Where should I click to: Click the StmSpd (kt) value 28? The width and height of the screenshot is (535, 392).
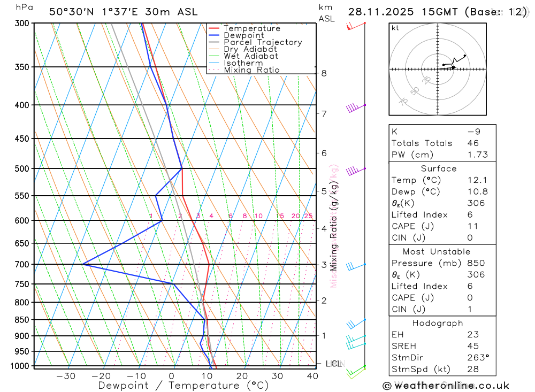pyautogui.click(x=473, y=369)
